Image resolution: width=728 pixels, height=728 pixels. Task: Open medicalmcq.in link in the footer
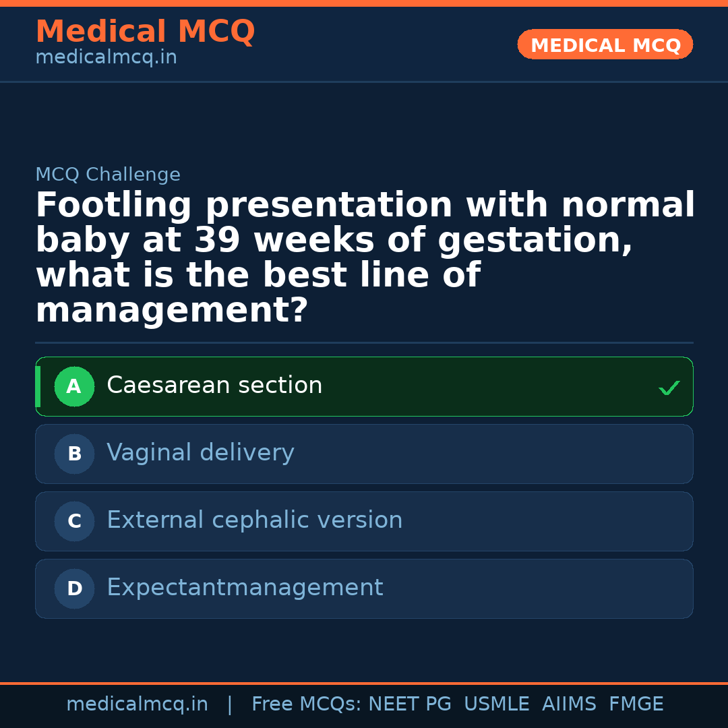(137, 704)
